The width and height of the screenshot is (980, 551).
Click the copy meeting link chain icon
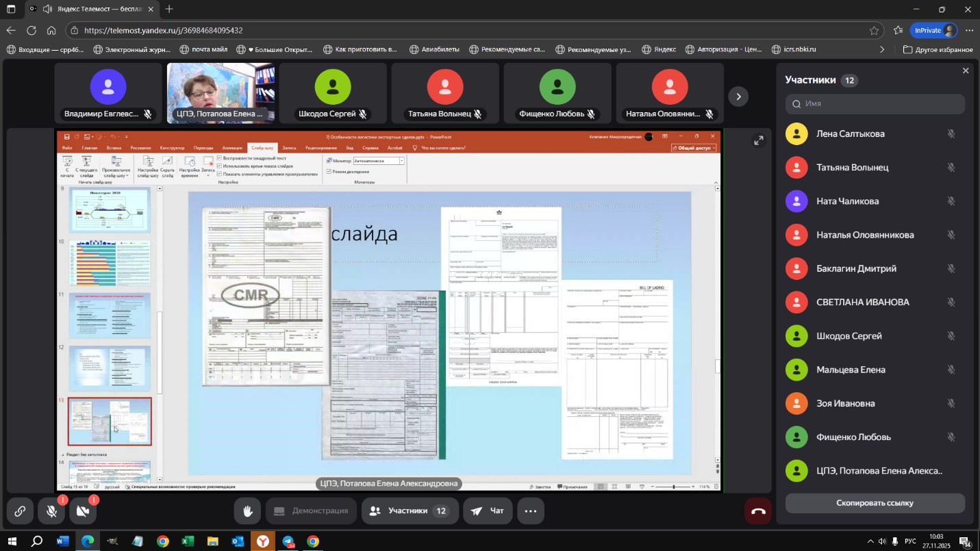20,511
